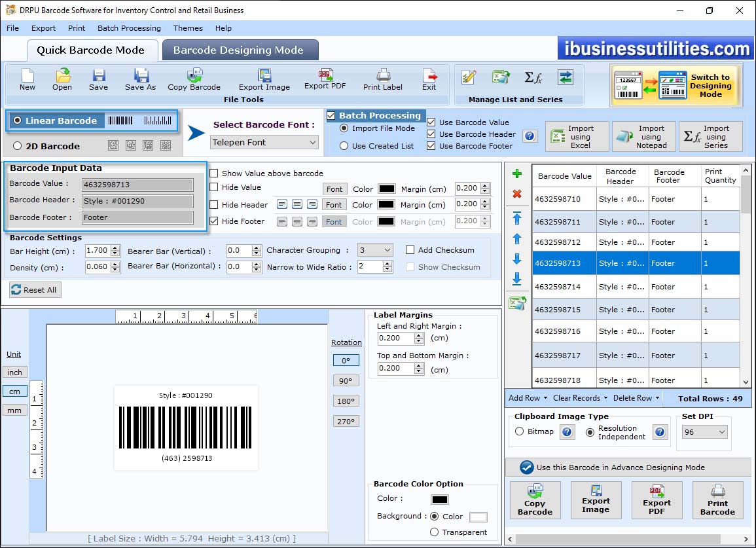This screenshot has height=548, width=756.
Task: Select the Quick Barcode Mode tab
Action: coord(92,50)
